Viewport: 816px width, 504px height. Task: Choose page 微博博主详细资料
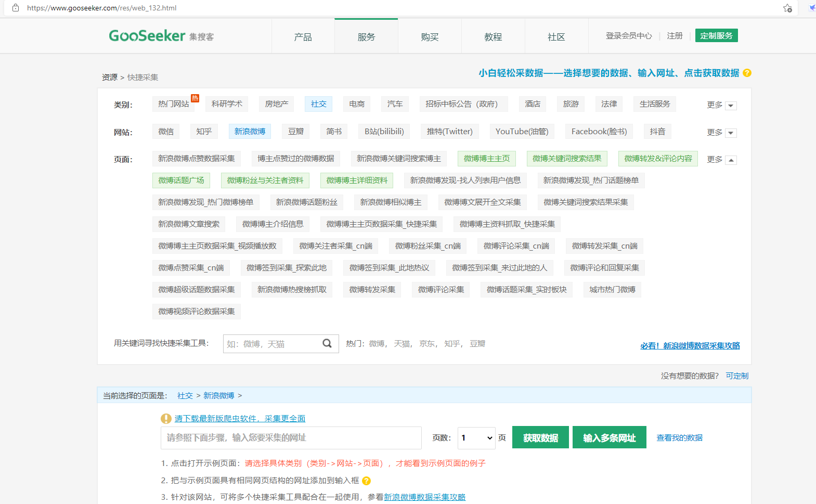point(357,180)
